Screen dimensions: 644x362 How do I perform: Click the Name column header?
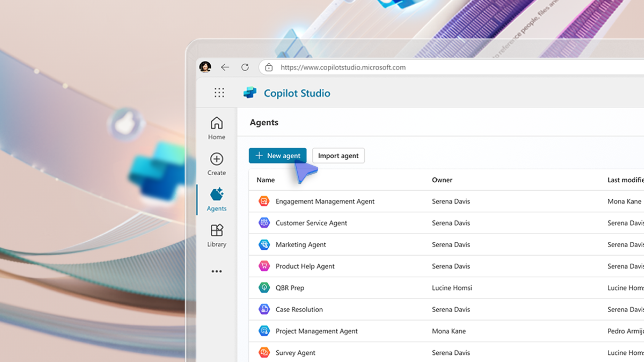point(265,179)
